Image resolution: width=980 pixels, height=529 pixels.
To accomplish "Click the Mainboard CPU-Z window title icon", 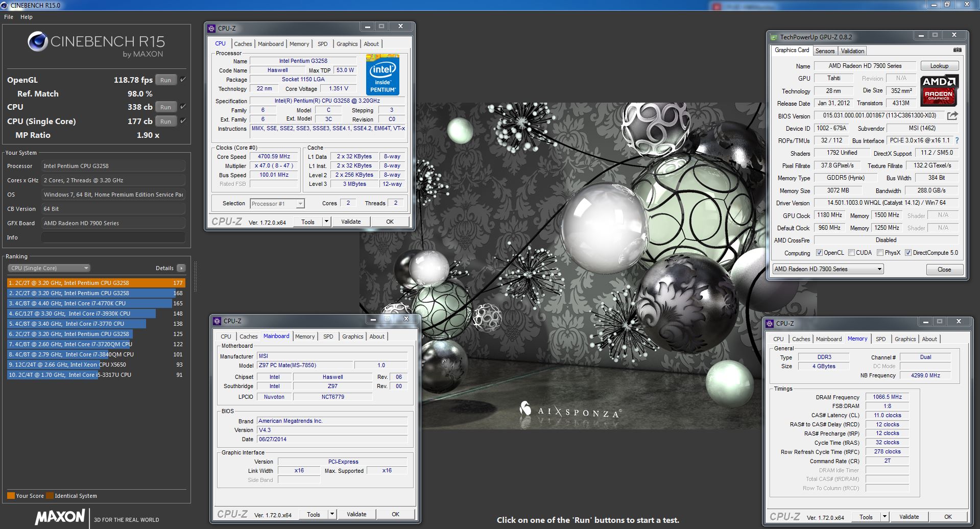I will (x=218, y=321).
